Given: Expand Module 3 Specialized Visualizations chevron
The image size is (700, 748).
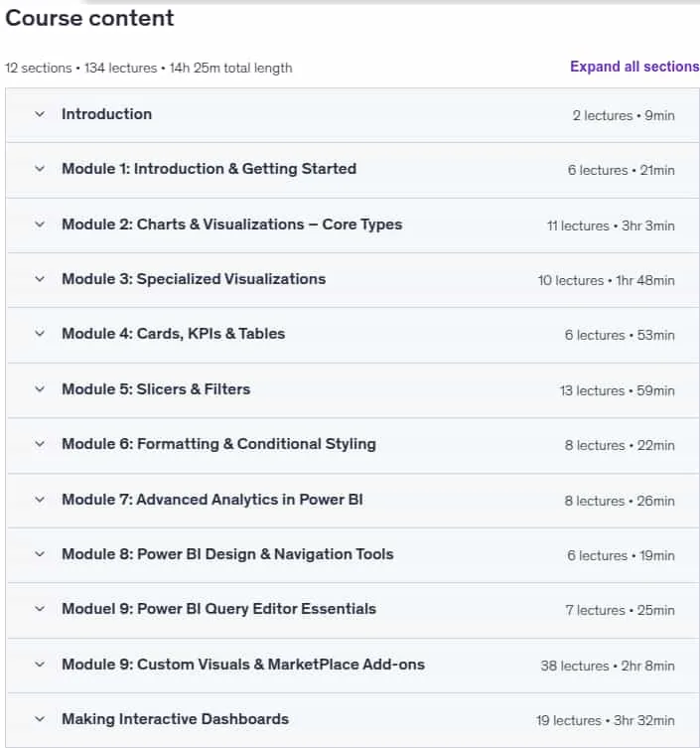Looking at the screenshot, I should (40, 279).
